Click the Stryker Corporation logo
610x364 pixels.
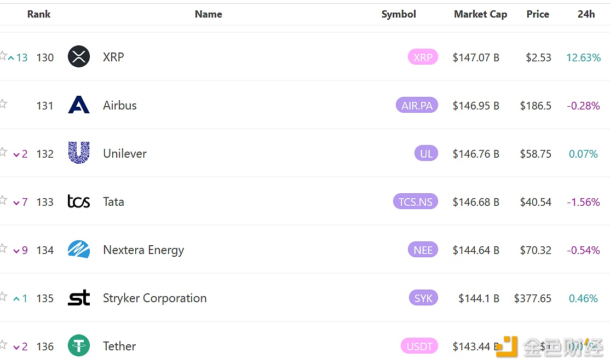tap(79, 298)
